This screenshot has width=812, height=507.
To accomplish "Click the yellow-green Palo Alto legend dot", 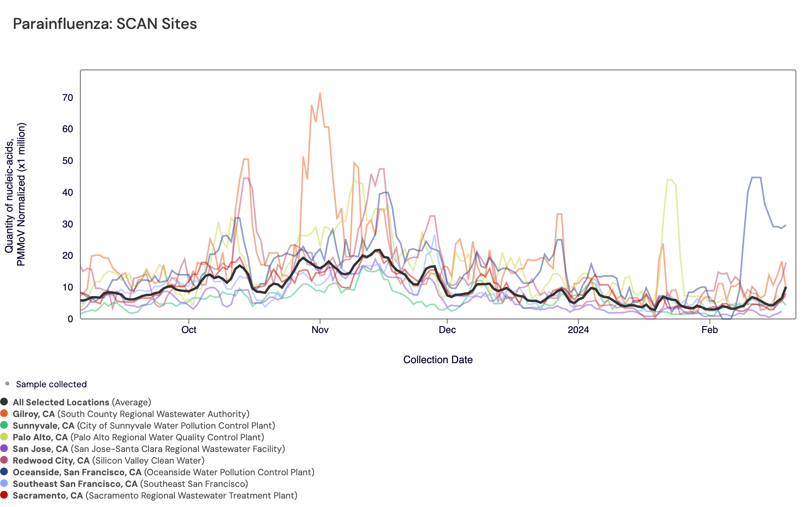I will click(x=4, y=437).
